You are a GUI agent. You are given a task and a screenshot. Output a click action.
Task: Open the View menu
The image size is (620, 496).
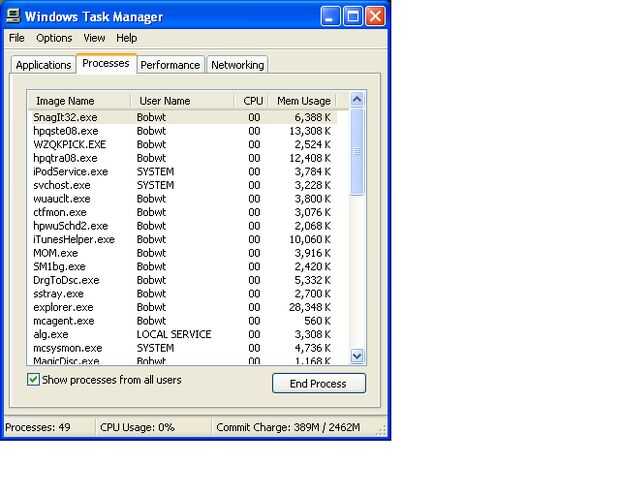(94, 38)
